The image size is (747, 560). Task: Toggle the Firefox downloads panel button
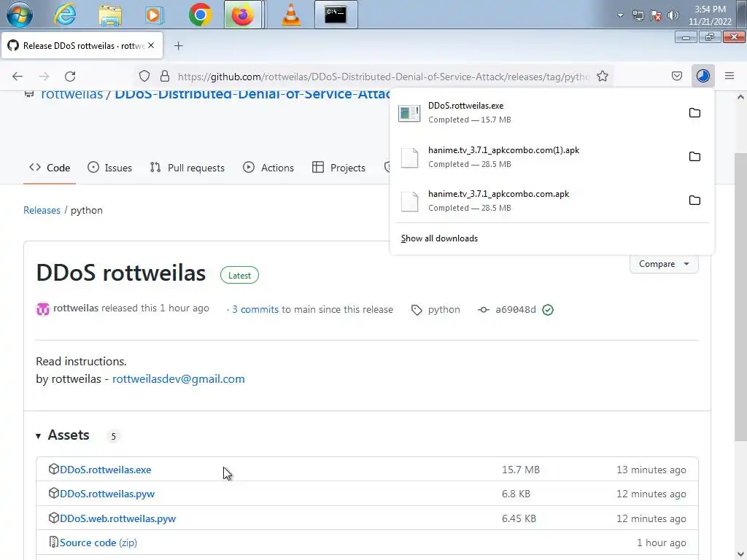703,76
